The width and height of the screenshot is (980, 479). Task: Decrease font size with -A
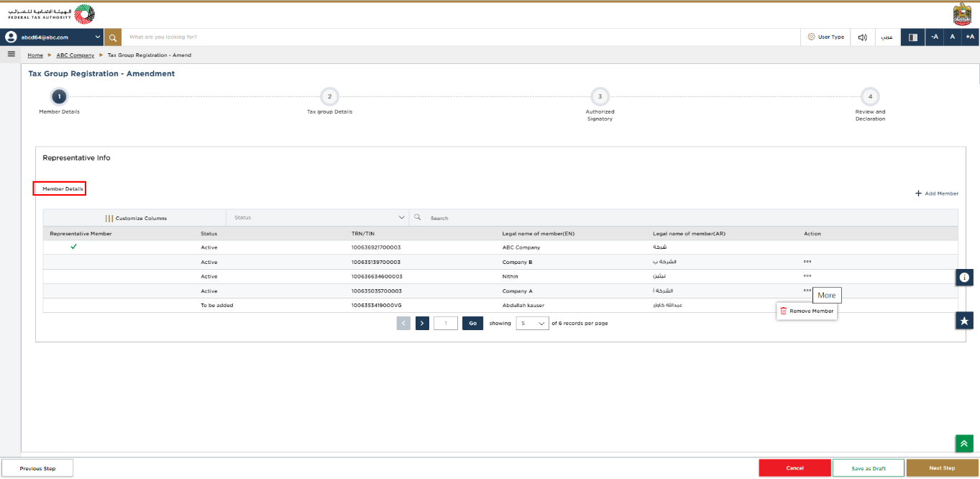(934, 37)
